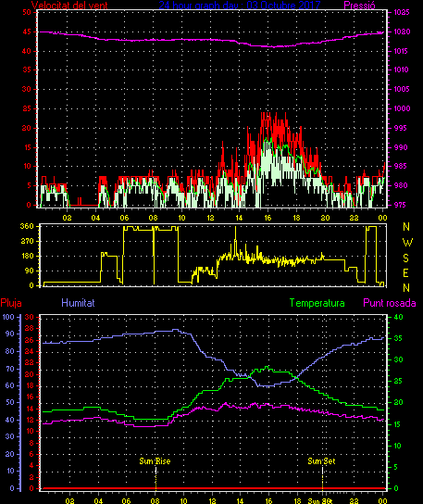
Task: Click the 995 pressure axis value
Action: click(400, 128)
